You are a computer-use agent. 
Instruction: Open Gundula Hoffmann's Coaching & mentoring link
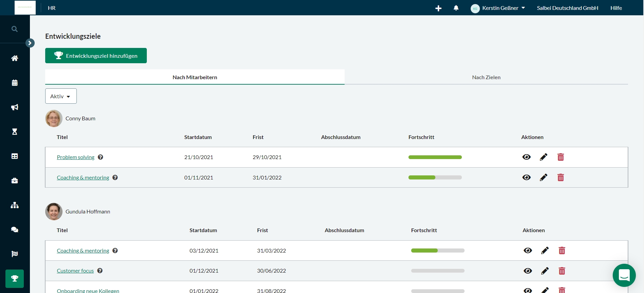(x=83, y=251)
